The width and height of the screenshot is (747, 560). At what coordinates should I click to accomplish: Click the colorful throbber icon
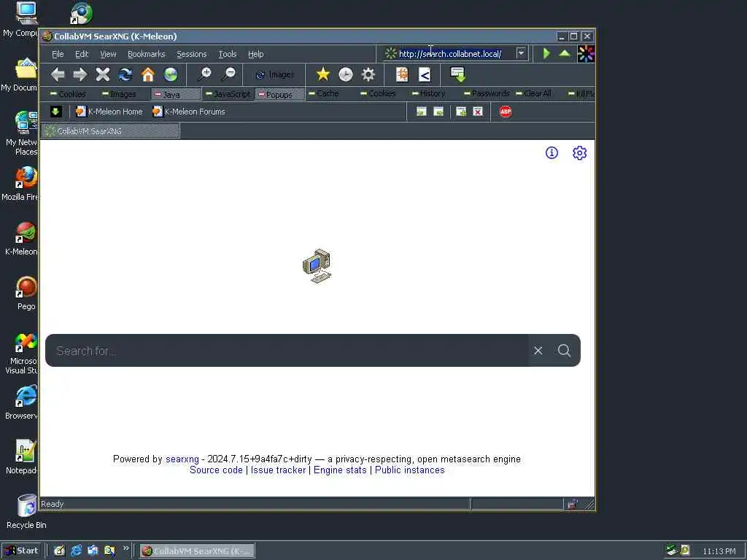tap(586, 53)
